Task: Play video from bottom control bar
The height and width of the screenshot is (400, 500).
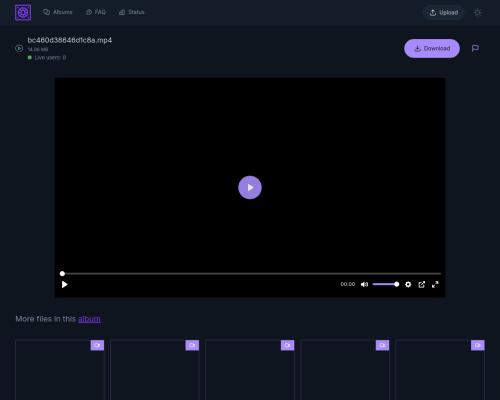Action: [65, 284]
